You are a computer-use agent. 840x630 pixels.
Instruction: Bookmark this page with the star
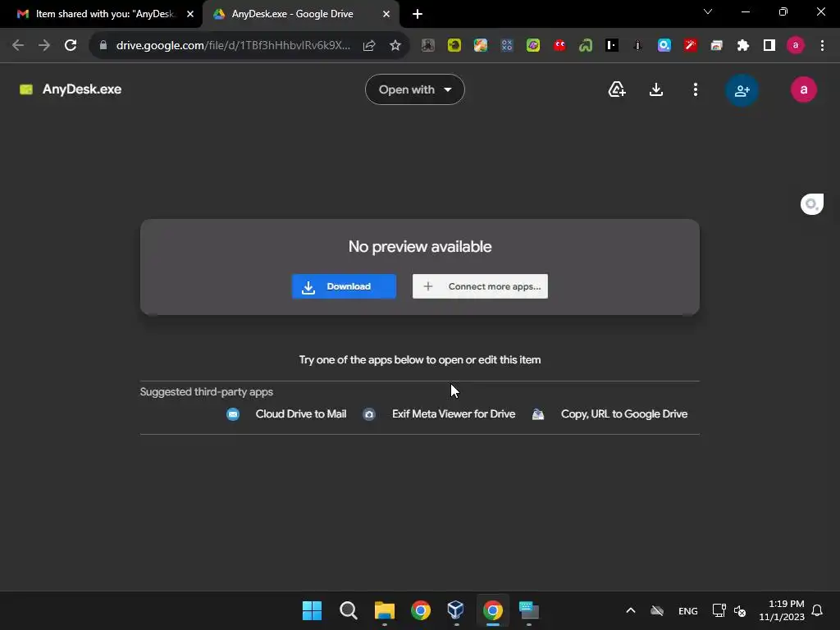395,46
